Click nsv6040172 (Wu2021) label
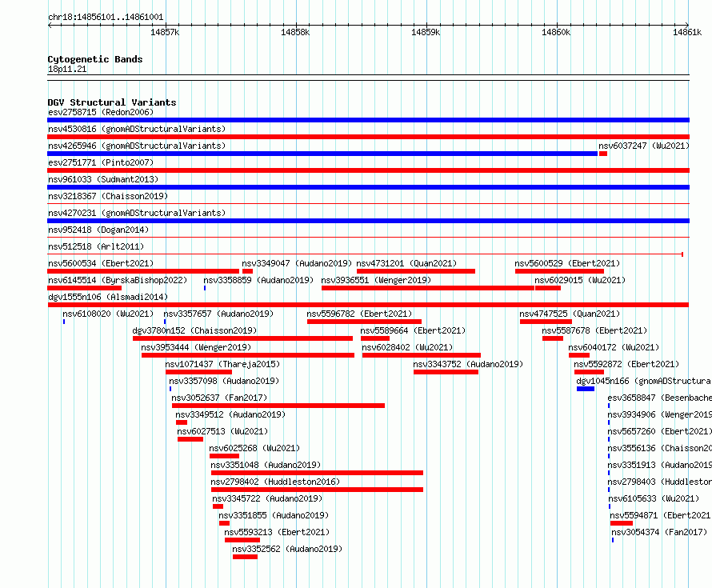Screen dimensions: 712x588 614,347
